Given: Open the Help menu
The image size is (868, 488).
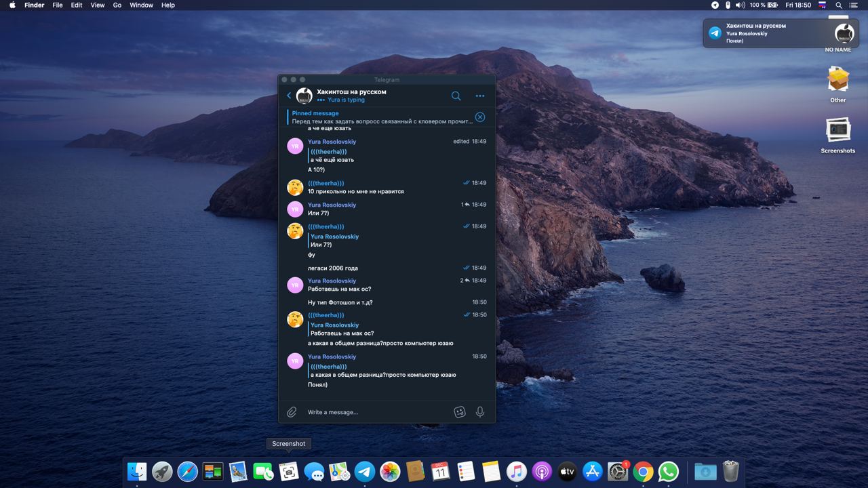Looking at the screenshot, I should [168, 5].
